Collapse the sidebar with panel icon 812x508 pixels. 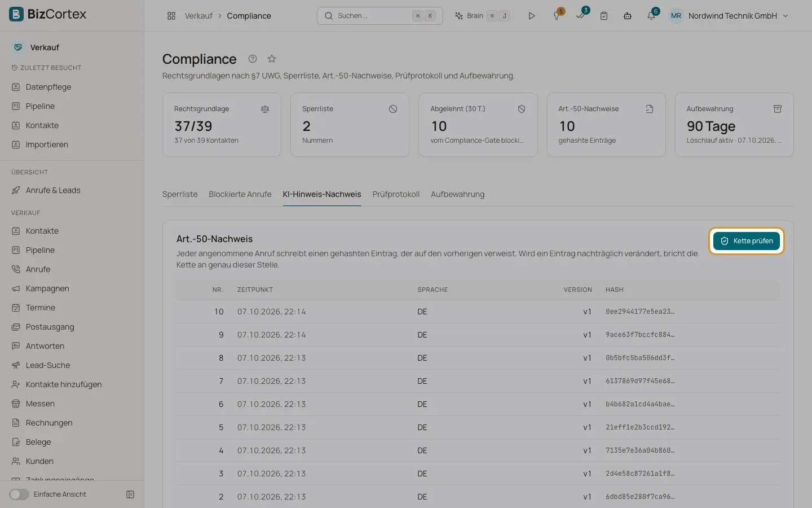pyautogui.click(x=130, y=494)
